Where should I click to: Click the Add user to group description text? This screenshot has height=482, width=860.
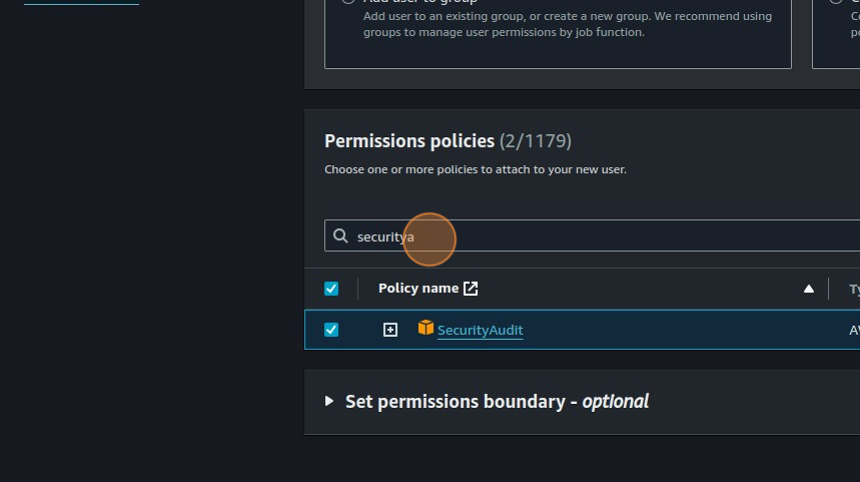[x=567, y=24]
